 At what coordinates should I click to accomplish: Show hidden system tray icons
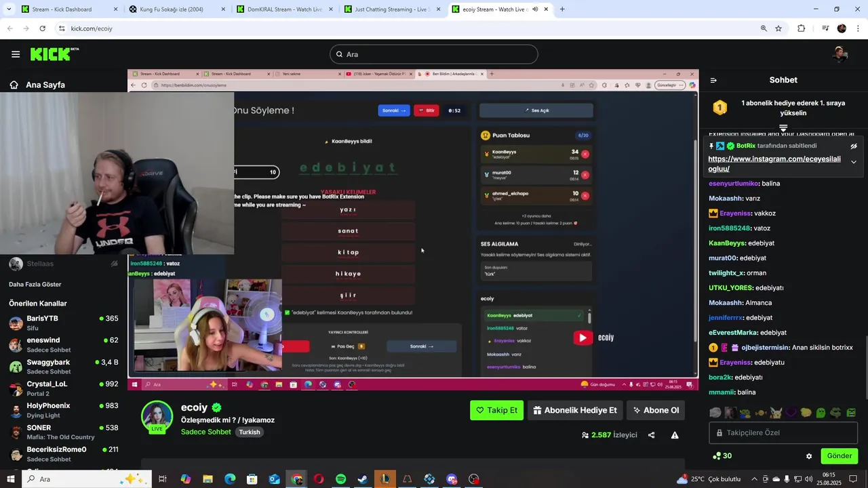point(754,479)
